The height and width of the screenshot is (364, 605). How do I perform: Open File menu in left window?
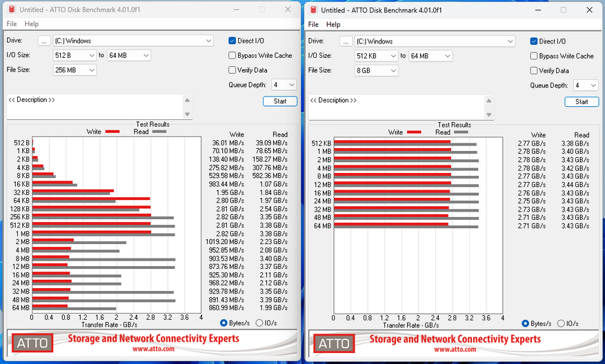[x=12, y=24]
